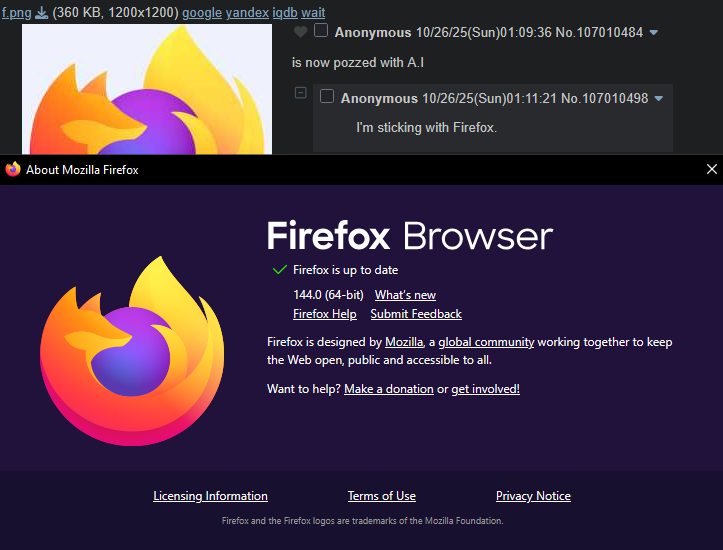Click 'About Mozilla Firefox' title text
Image resolution: width=723 pixels, height=550 pixels.
pos(82,170)
